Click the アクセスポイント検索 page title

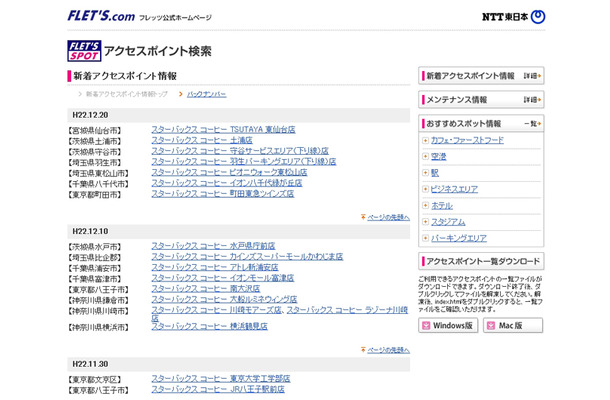tap(158, 51)
